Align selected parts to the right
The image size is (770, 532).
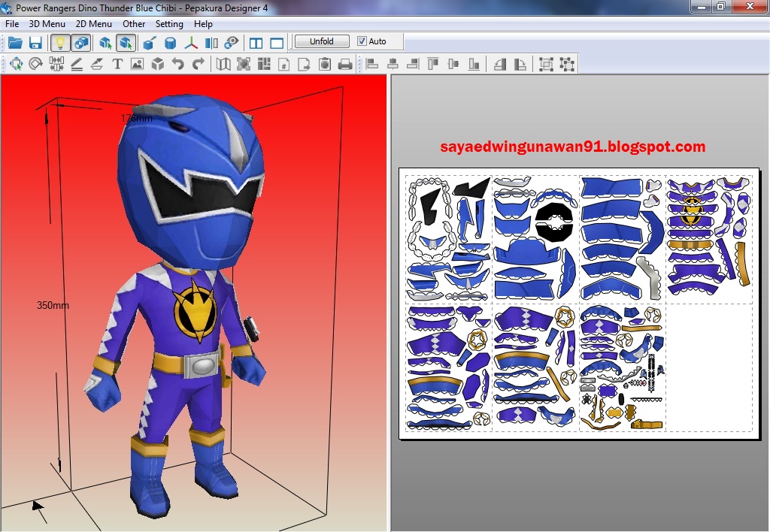tap(413, 64)
